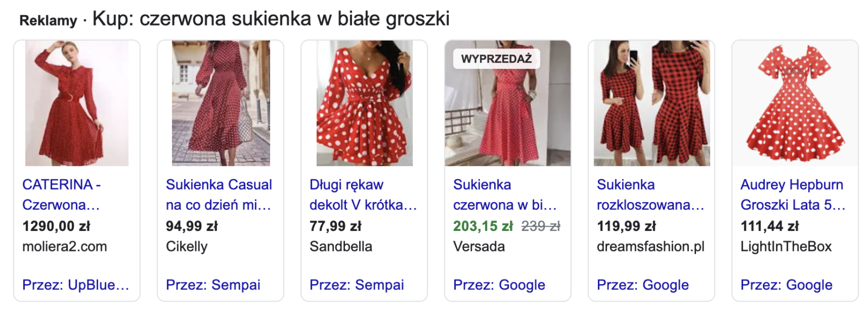This screenshot has width=868, height=314.
Task: Click the Audrey Hepburn Groszki Lata title
Action: click(793, 194)
